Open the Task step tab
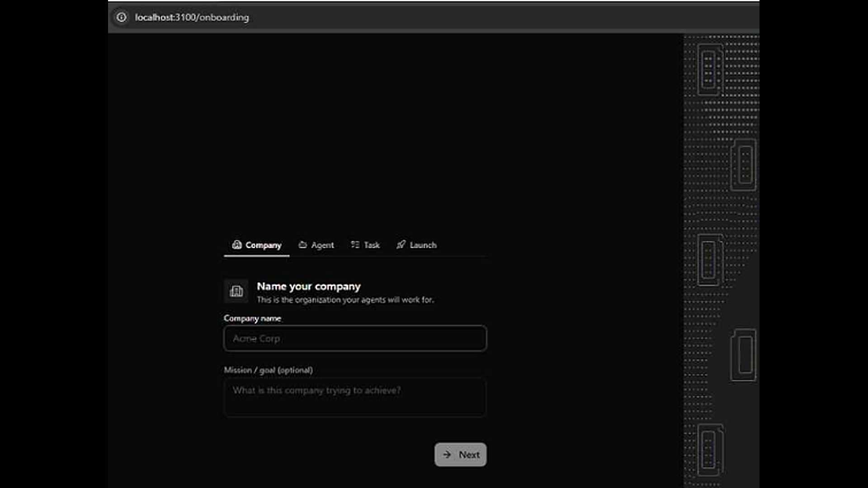The image size is (868, 488). (365, 245)
